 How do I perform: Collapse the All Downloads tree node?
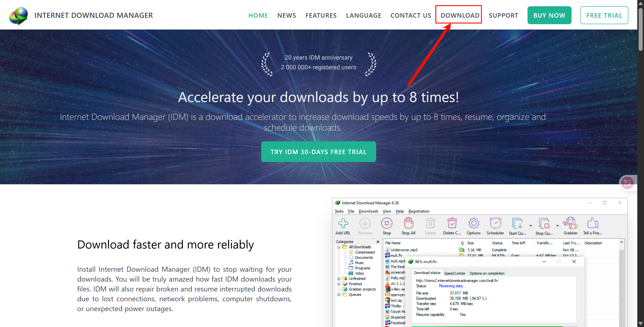[x=339, y=247]
